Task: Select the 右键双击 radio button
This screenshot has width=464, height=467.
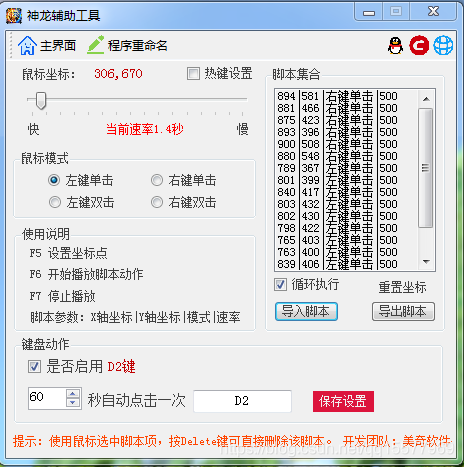Action: (157, 202)
